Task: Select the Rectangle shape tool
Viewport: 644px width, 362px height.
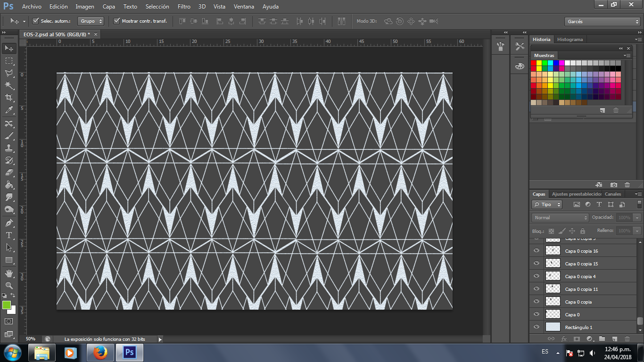Action: pos(9,260)
